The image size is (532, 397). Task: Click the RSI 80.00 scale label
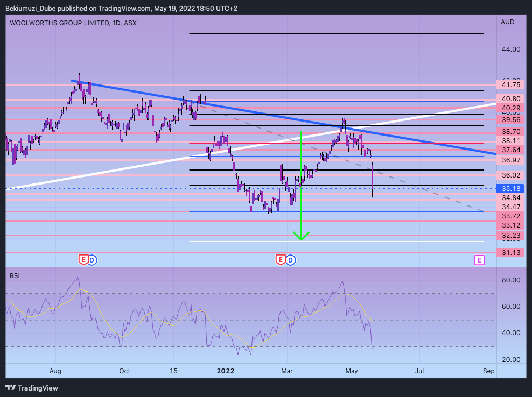[x=511, y=280]
